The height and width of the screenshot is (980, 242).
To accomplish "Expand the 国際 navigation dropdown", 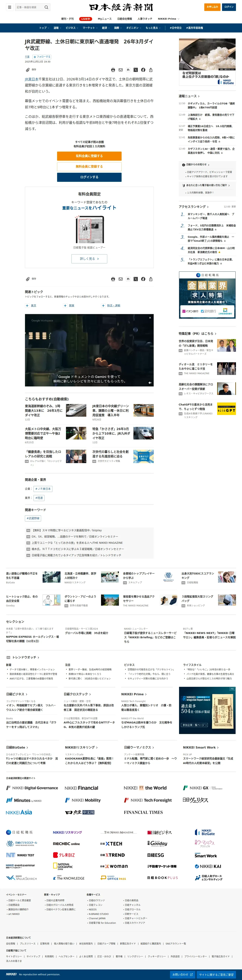I will (118, 28).
